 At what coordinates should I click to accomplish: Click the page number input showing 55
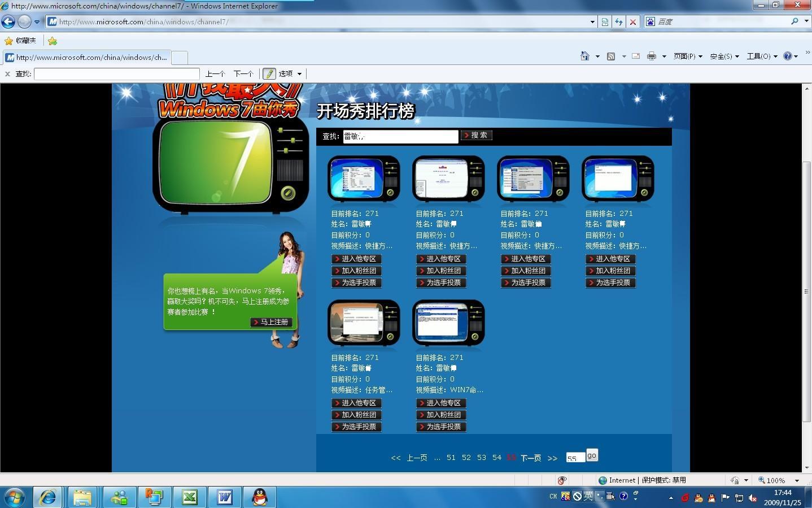click(x=574, y=457)
